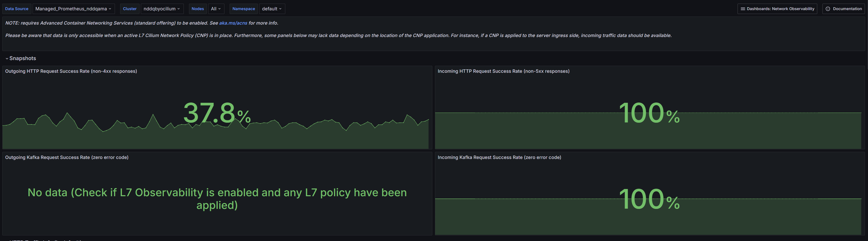
Task: Click the 100% value in the Incoming Kafka panel
Action: click(x=649, y=199)
